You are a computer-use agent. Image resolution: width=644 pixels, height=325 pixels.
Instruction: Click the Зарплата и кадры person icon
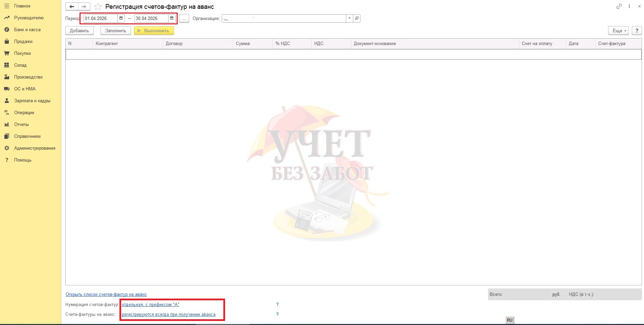pos(7,101)
